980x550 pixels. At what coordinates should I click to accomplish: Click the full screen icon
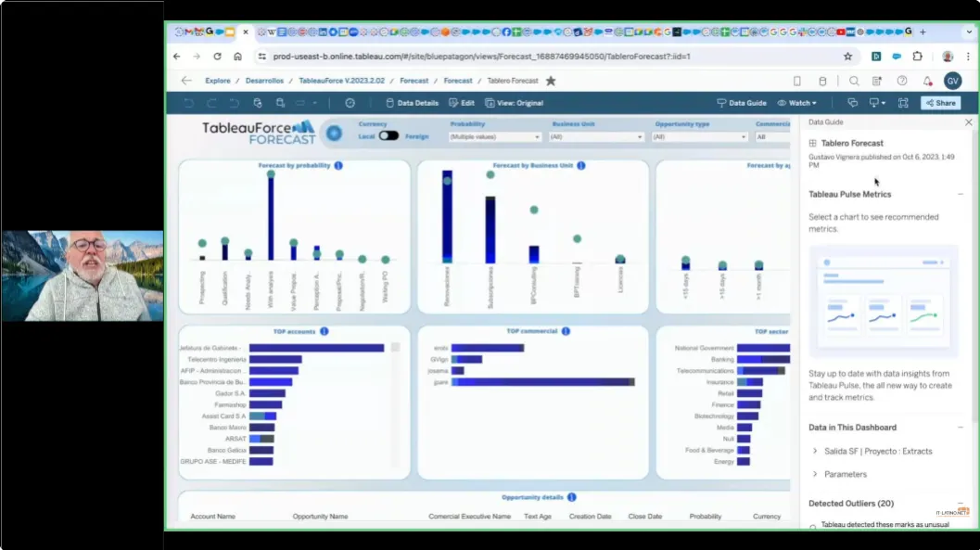coord(903,103)
